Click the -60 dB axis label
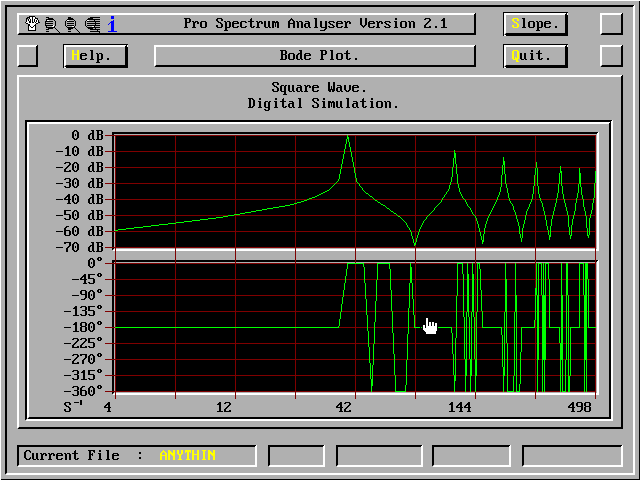640x480 pixels. coord(80,231)
